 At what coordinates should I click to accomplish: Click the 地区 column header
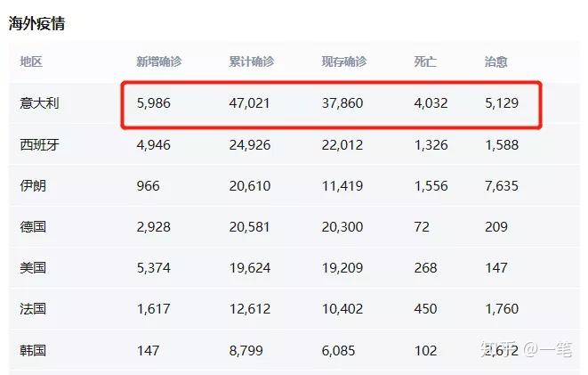coord(31,61)
